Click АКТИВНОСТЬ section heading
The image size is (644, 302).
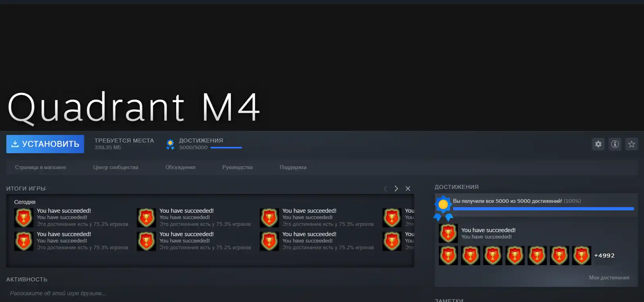point(27,279)
